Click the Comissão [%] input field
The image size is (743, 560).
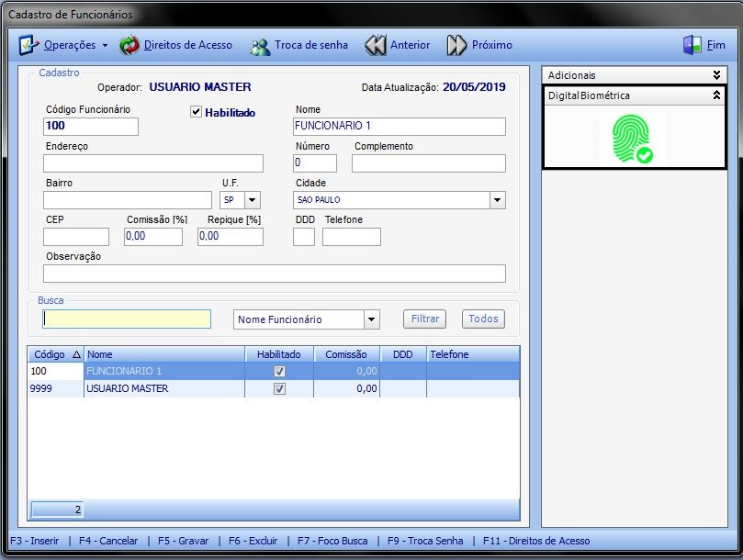(x=153, y=237)
